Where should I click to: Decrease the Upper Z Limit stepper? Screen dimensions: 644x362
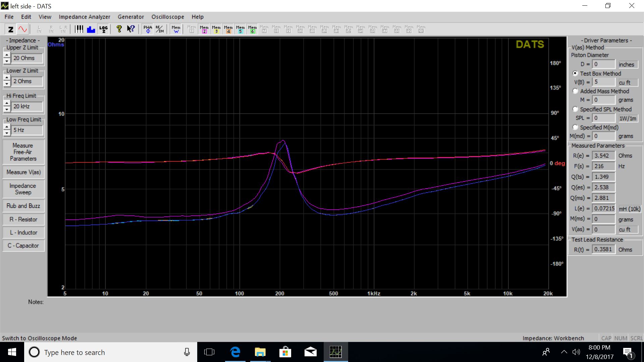click(7, 61)
